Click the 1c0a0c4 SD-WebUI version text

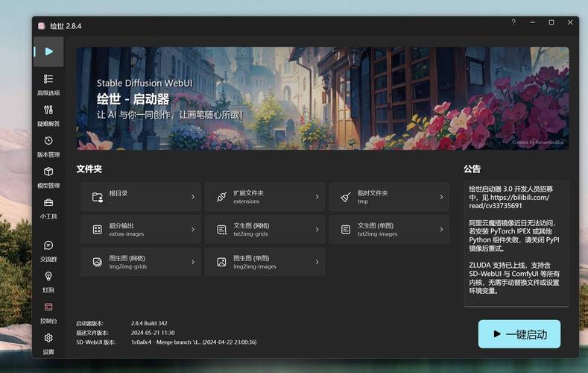pos(194,342)
